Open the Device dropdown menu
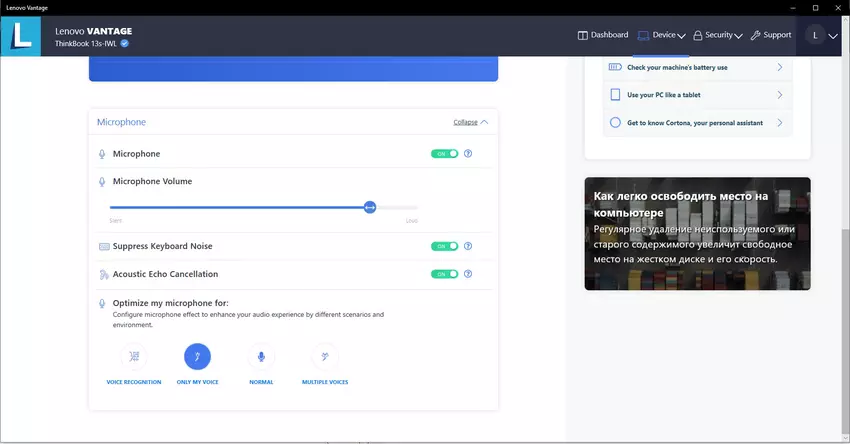The image size is (850, 444). pyautogui.click(x=662, y=35)
